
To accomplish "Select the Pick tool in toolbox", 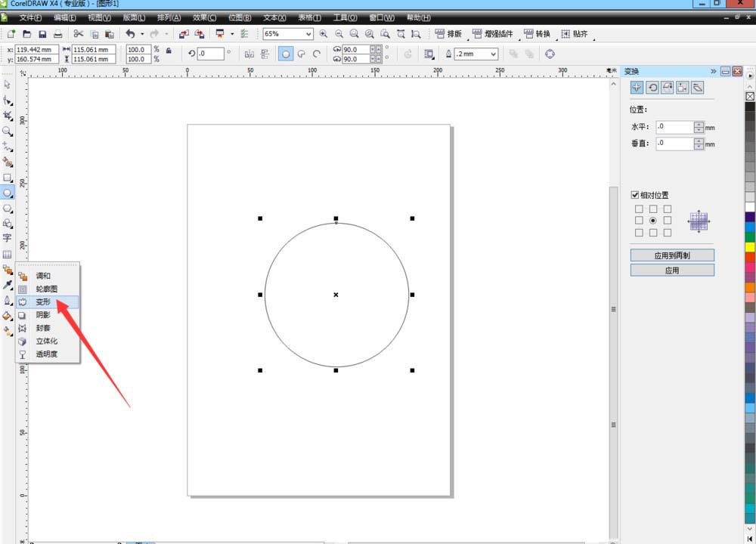I will pyautogui.click(x=8, y=85).
